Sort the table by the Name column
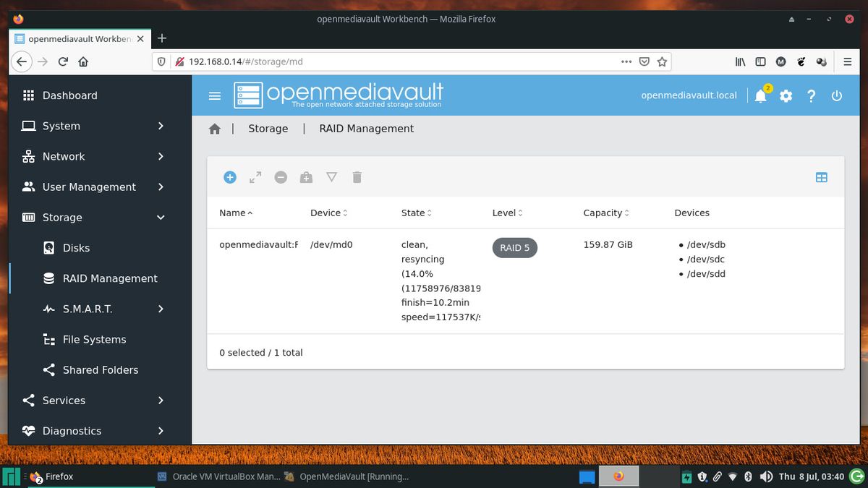 click(232, 213)
